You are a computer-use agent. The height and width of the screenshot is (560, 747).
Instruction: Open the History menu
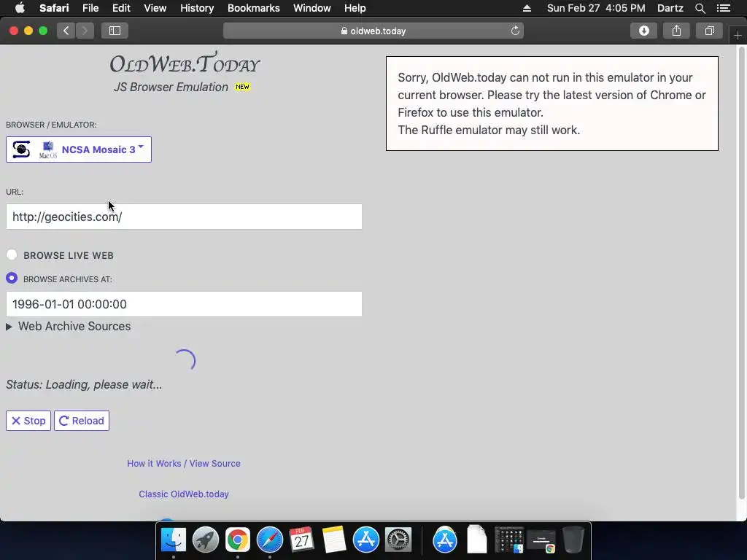[x=197, y=8]
